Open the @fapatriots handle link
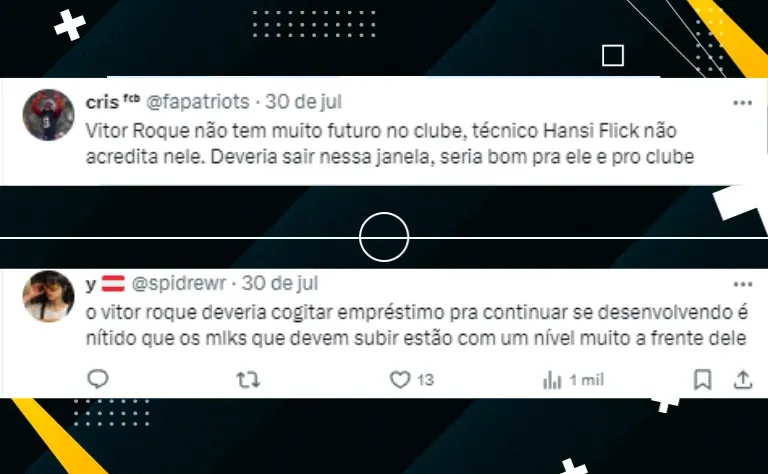Viewport: 768px width, 474px height. click(198, 102)
